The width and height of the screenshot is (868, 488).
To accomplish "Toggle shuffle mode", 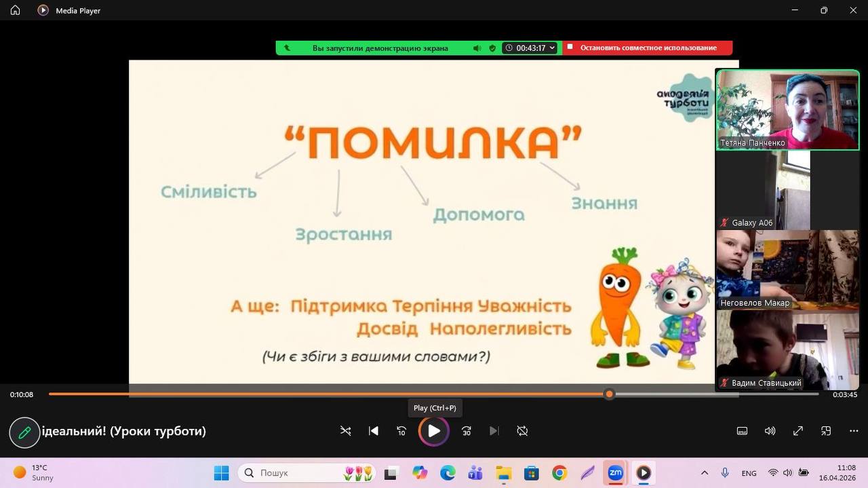I will 346,431.
